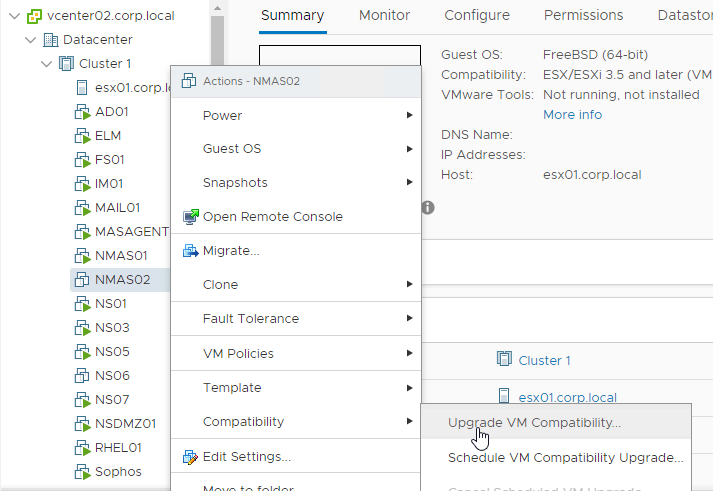Screen dimensions: 713x491
Task: Click the Actions - NMAS02 header icon
Action: point(189,81)
